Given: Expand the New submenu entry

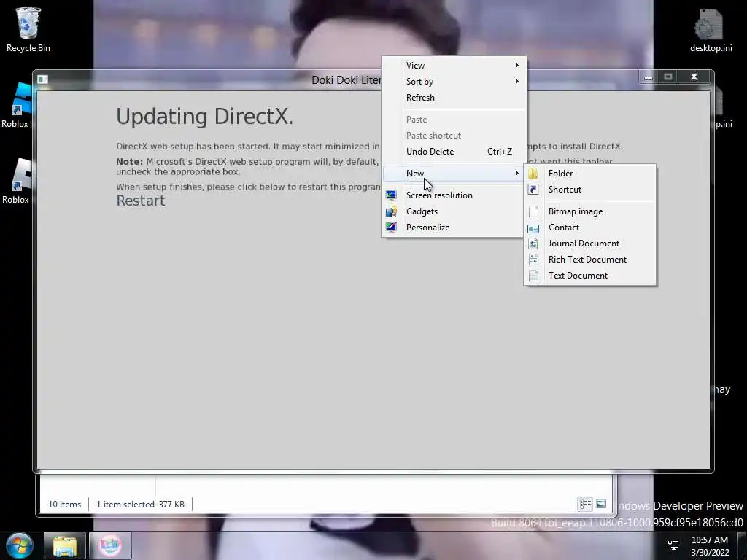Looking at the screenshot, I should (454, 174).
